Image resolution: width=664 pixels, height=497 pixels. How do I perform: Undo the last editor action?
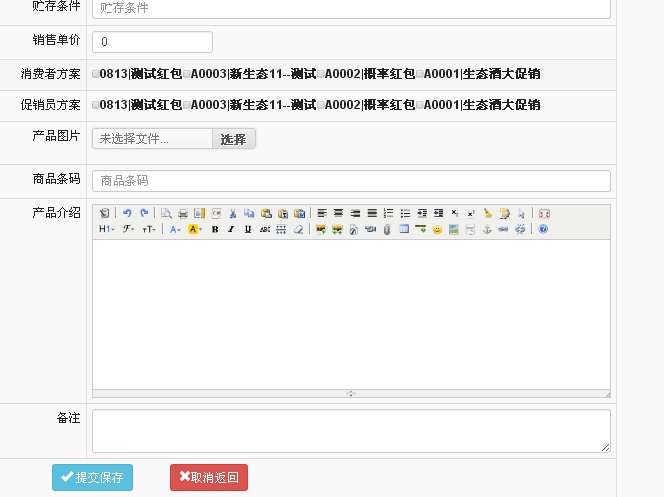[x=127, y=213]
